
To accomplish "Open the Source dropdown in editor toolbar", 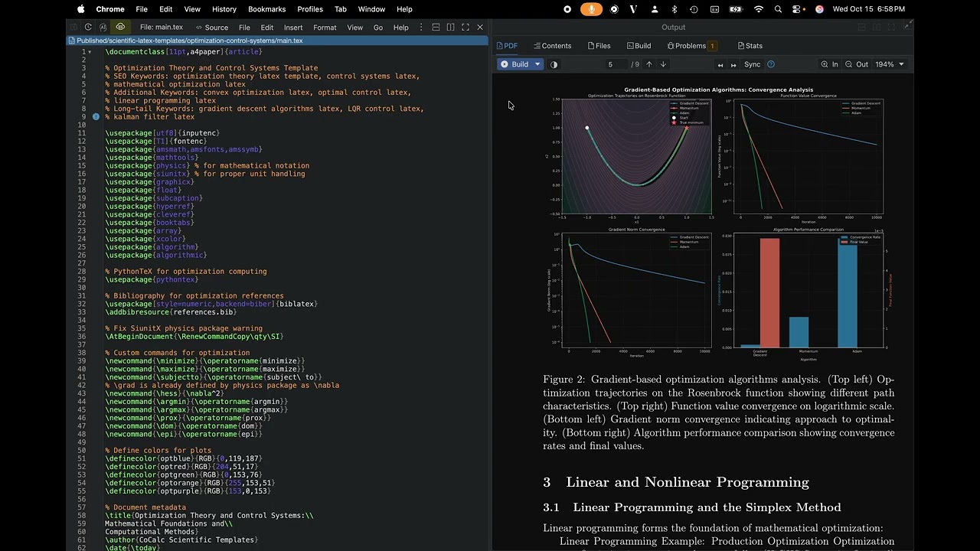I will 212,28.
